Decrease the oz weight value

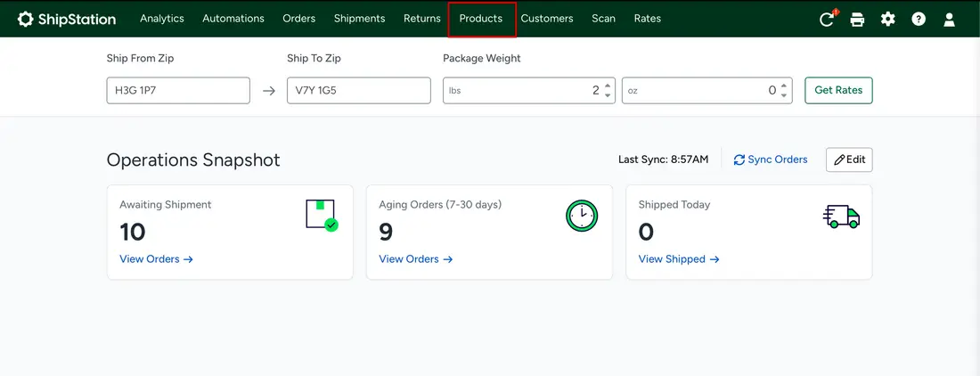click(x=784, y=95)
